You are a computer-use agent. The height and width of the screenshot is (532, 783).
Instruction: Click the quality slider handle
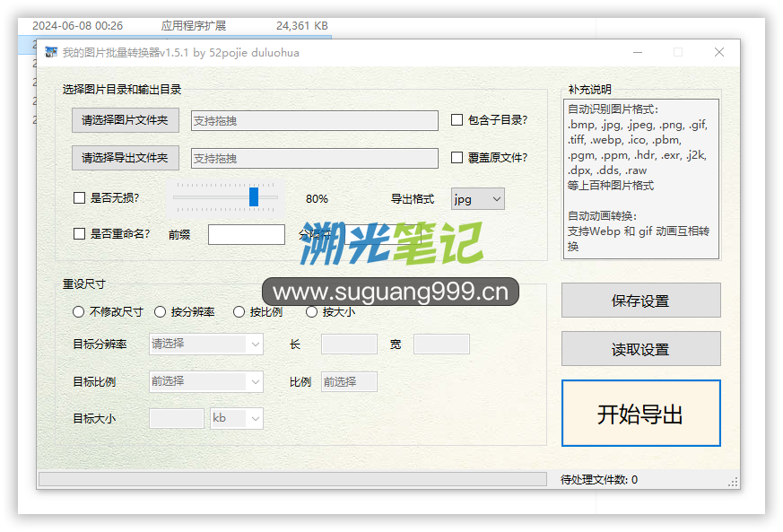tap(254, 196)
